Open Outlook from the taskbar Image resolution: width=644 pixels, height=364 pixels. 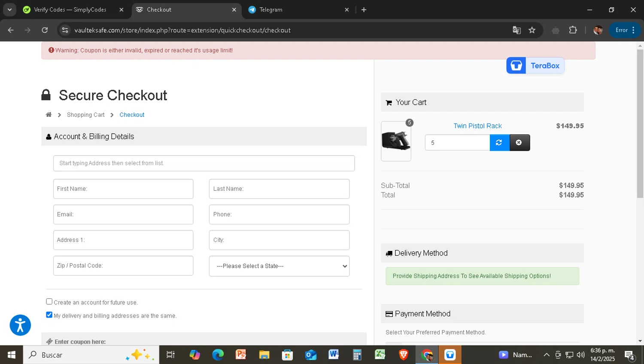310,355
